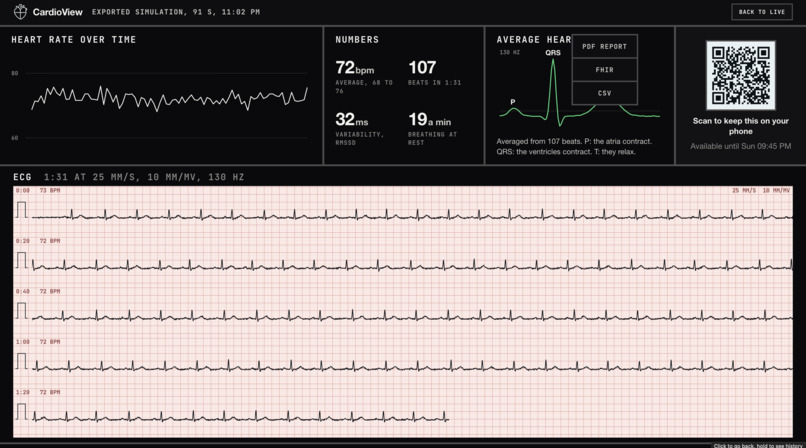The image size is (806, 448).
Task: Click the ECG strip starting at 1:20
Action: coord(241,417)
